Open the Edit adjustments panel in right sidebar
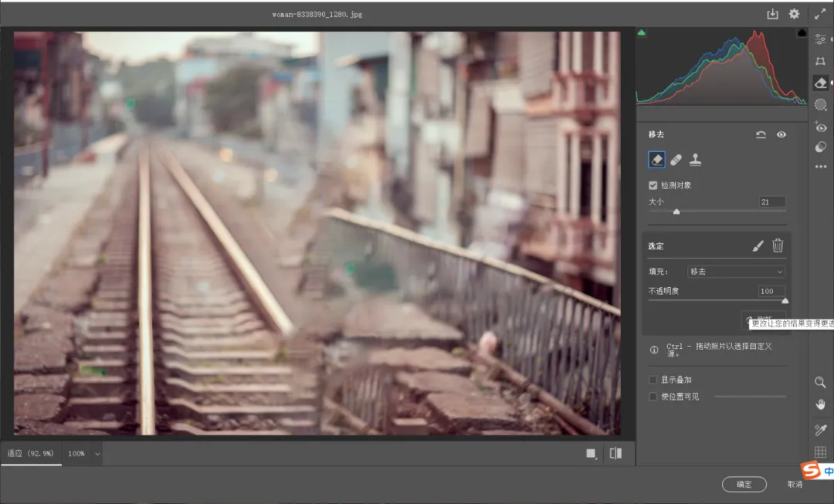 821,39
